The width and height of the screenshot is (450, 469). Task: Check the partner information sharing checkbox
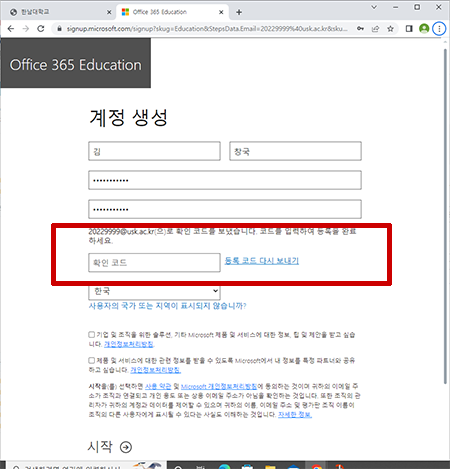tap(91, 360)
